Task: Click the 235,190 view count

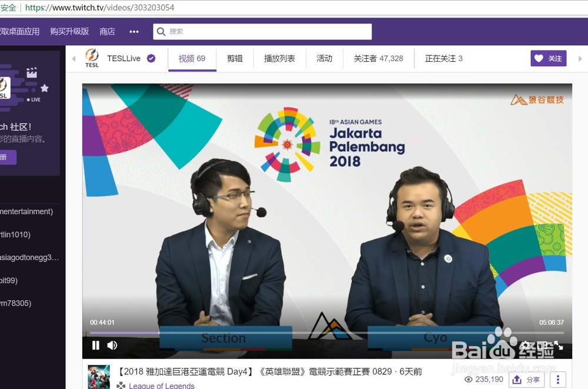Action: coord(484,379)
